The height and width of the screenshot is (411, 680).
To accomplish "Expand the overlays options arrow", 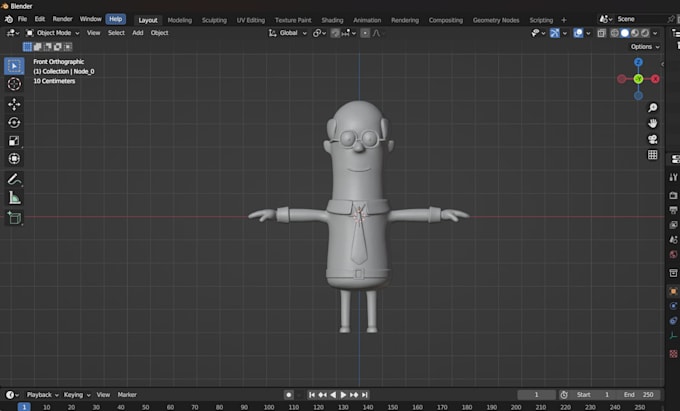I will pyautogui.click(x=588, y=33).
